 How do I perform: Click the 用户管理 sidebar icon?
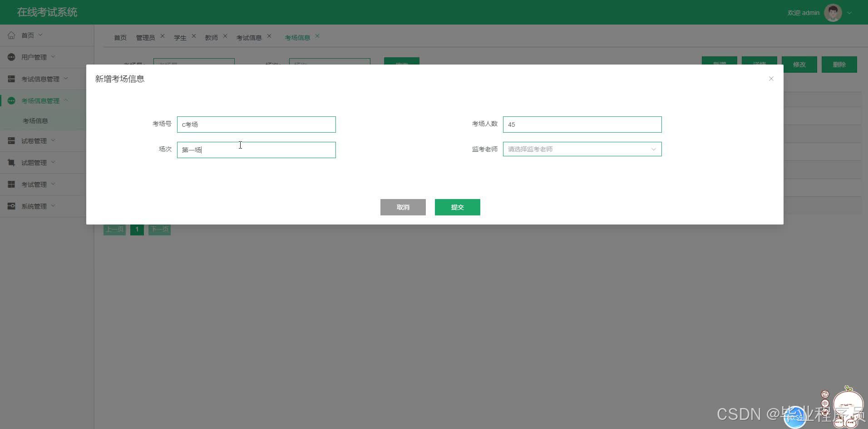click(x=11, y=57)
